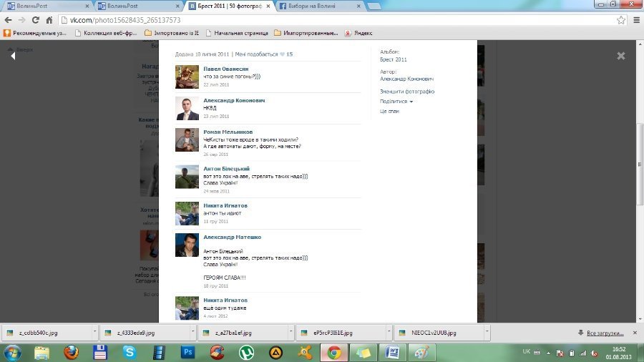
Task: Close the photo viewer with the X icon
Action: (620, 56)
